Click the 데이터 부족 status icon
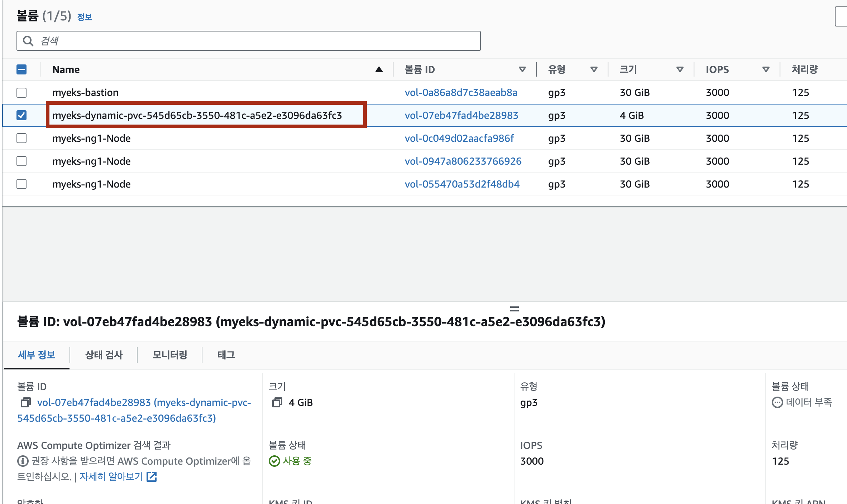This screenshot has height=504, width=847. 777,402
